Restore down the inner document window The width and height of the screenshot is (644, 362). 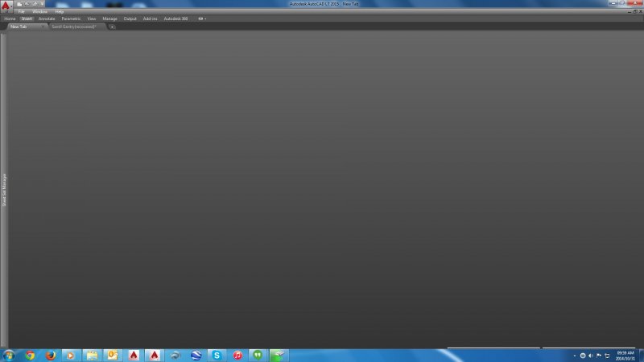[x=635, y=11]
